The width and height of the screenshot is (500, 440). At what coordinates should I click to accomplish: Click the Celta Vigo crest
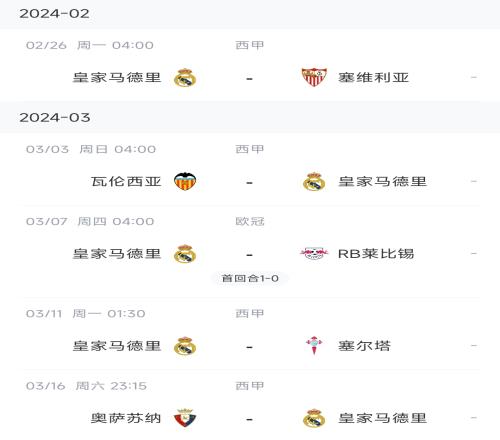pyautogui.click(x=314, y=346)
